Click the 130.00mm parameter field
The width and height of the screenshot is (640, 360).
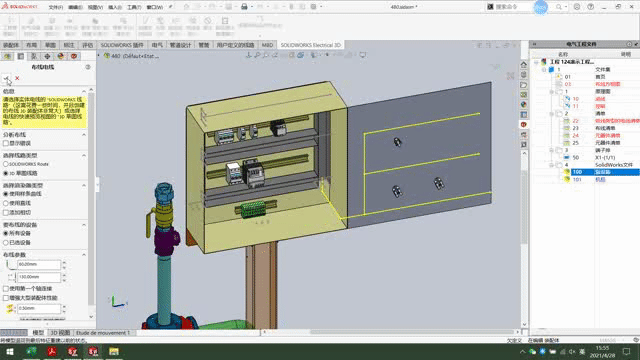pyautogui.click(x=38, y=277)
